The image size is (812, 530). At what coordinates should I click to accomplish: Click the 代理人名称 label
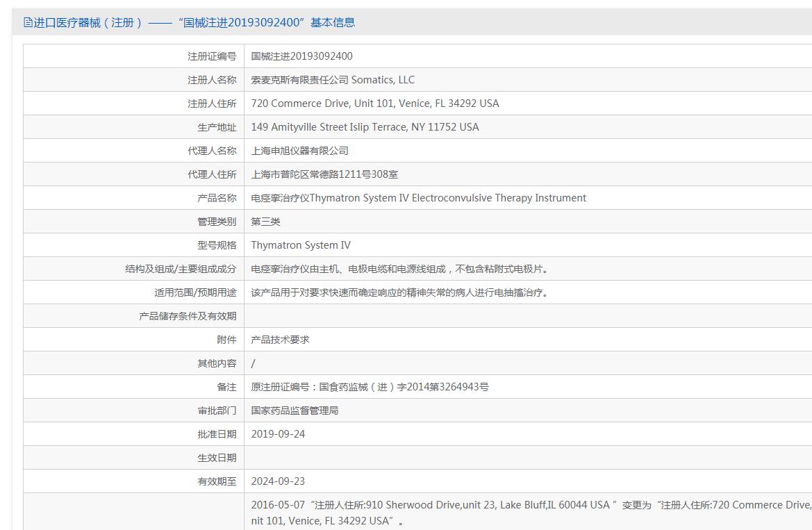(x=212, y=151)
